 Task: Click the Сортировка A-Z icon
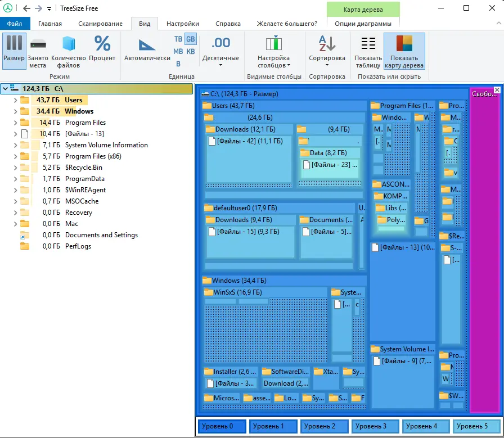327,43
